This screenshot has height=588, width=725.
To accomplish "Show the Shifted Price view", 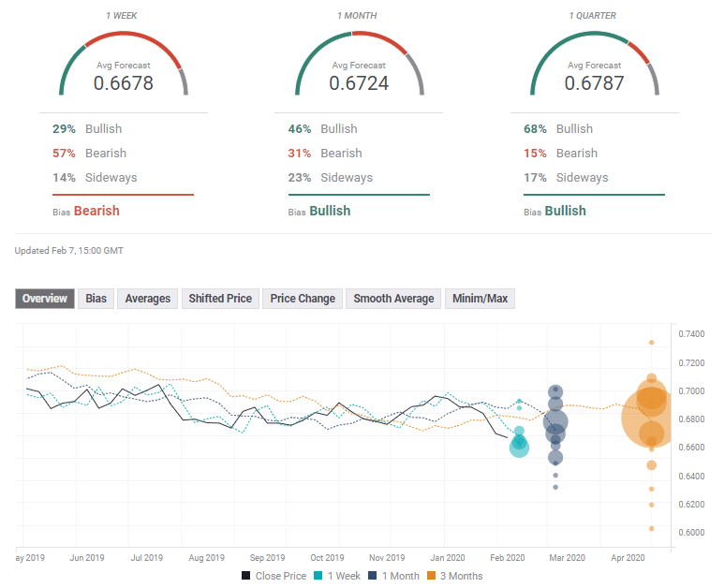I will pyautogui.click(x=220, y=299).
